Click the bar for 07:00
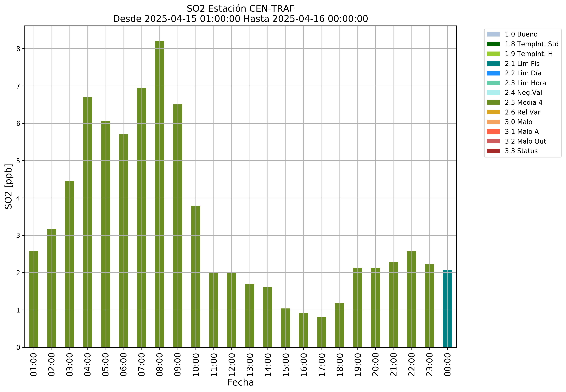Image resolution: width=566 pixels, height=392 pixels. [141, 218]
